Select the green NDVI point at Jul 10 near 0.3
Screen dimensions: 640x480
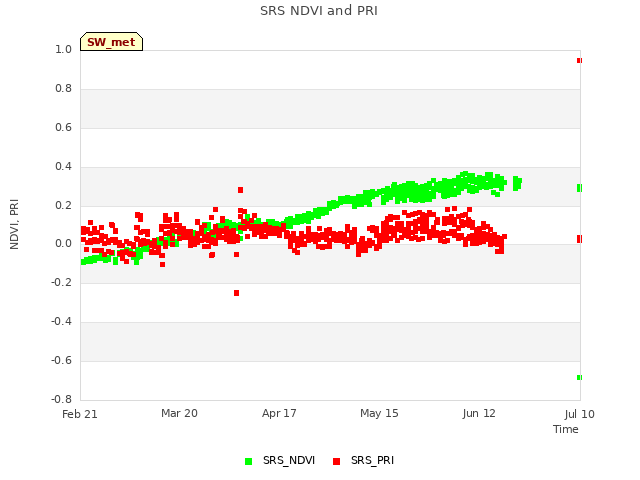579,188
